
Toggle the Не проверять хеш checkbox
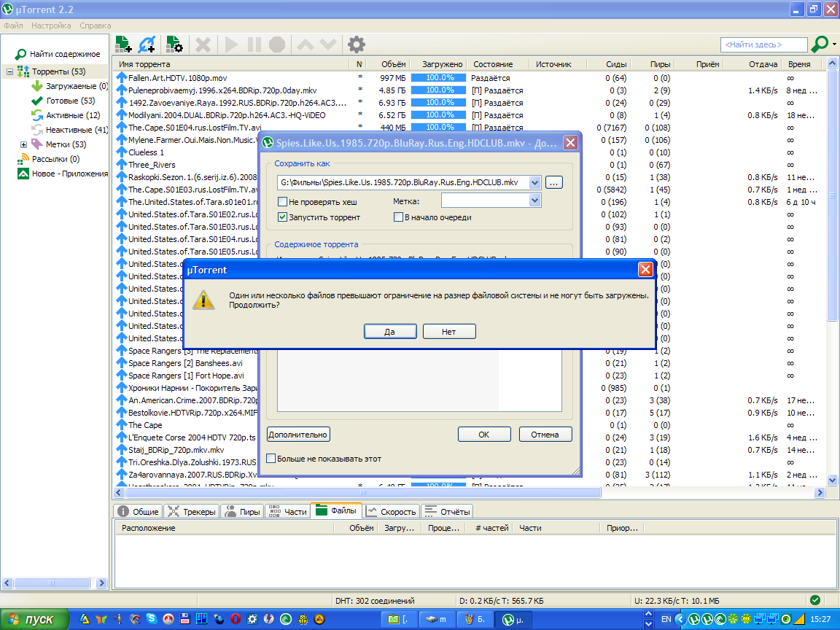(282, 202)
